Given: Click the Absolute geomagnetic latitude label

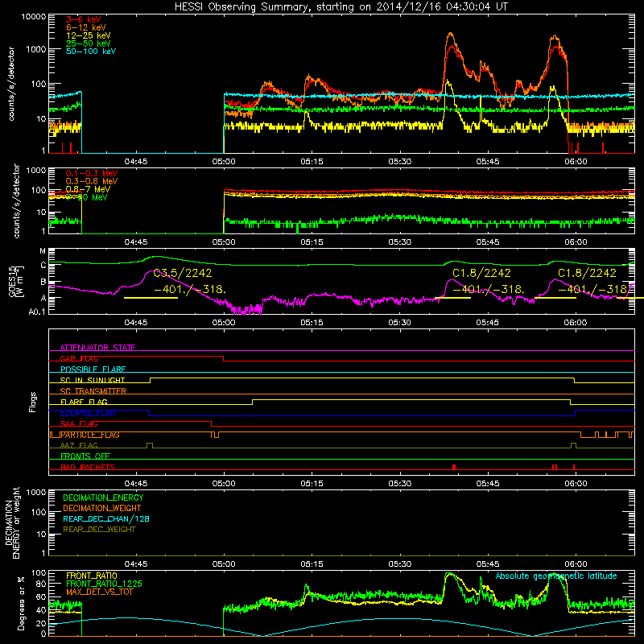Looking at the screenshot, I should tap(556, 576).
